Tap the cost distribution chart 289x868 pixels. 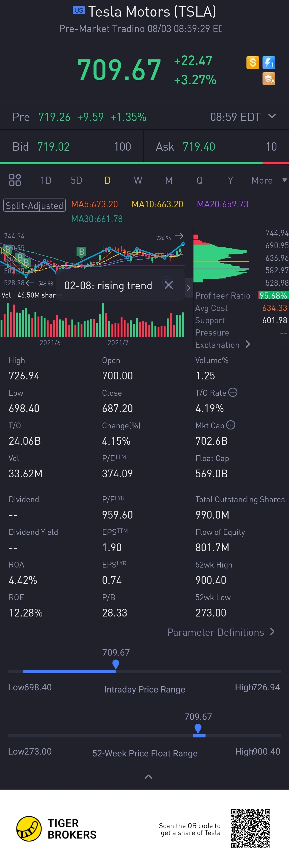[x=222, y=258]
